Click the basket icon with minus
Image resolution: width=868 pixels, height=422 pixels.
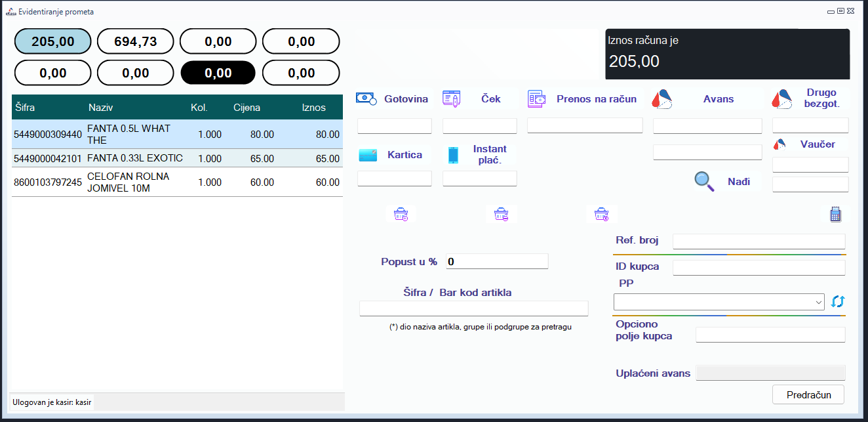[x=501, y=214]
